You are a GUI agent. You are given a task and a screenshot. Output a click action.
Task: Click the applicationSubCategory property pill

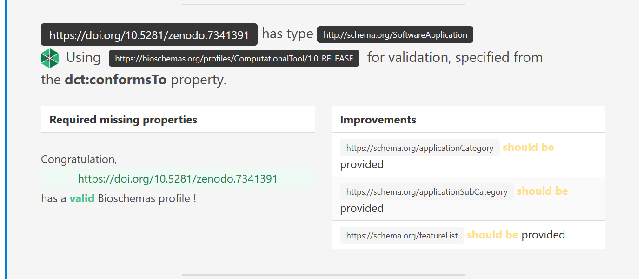tap(426, 191)
